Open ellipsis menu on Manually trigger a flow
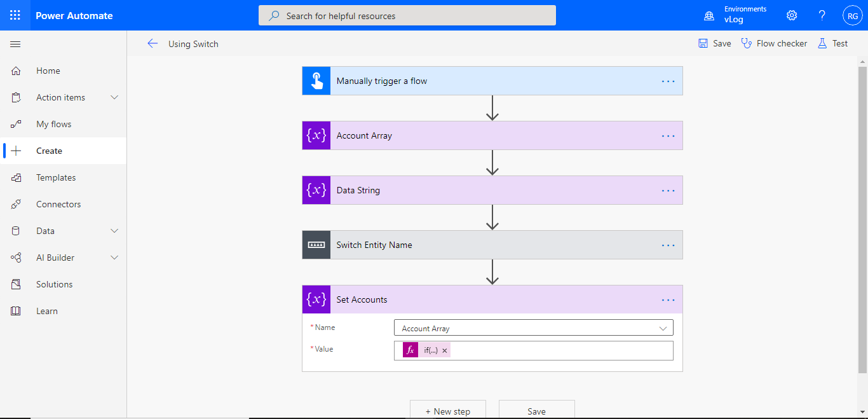The height and width of the screenshot is (419, 868). pyautogui.click(x=668, y=81)
